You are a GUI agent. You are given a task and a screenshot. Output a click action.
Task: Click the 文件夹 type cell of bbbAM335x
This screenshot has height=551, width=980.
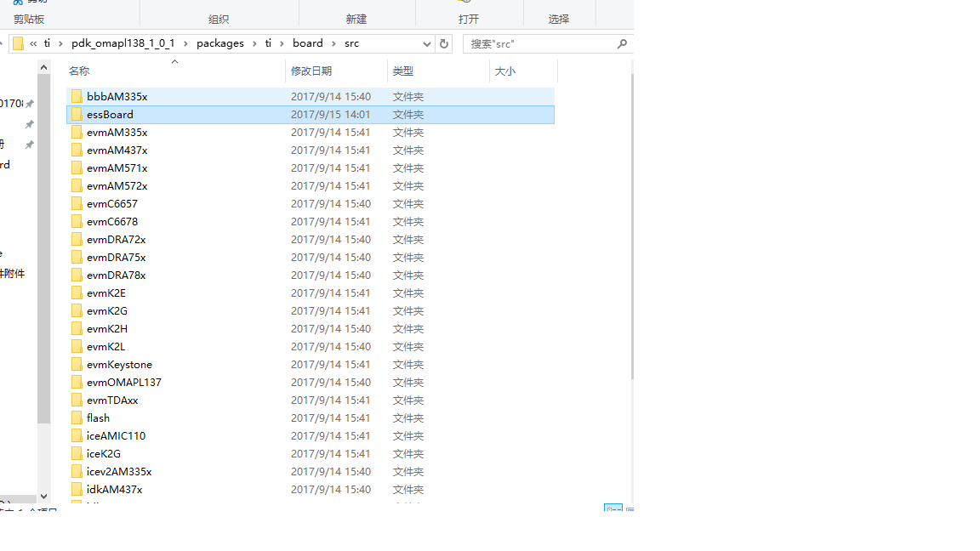pyautogui.click(x=408, y=97)
